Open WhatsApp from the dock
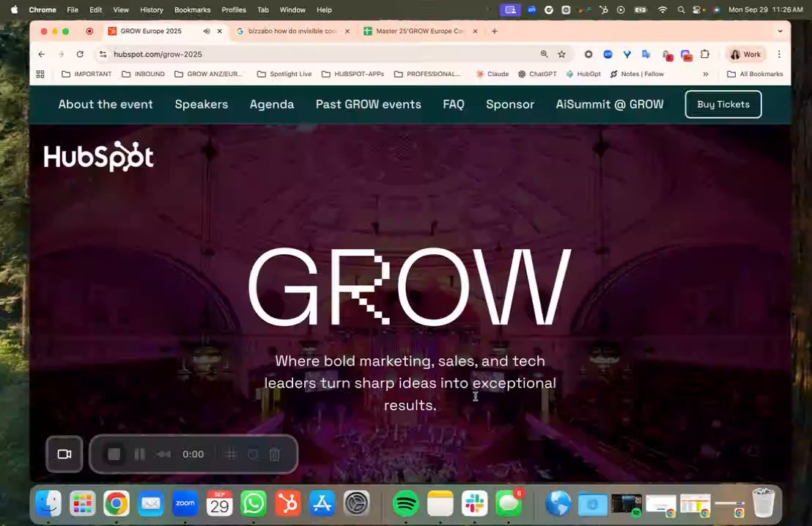Image resolution: width=812 pixels, height=526 pixels. click(254, 503)
